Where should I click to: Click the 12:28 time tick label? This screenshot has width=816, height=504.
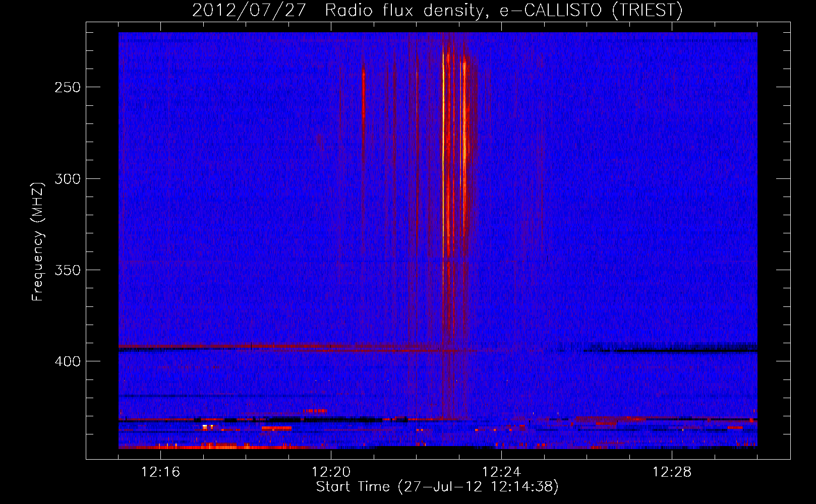pos(672,472)
